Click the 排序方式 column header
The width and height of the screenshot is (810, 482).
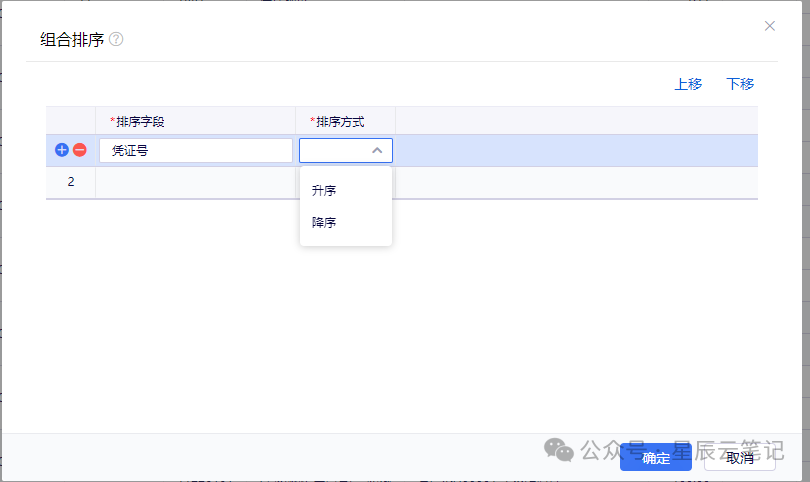tap(346, 121)
